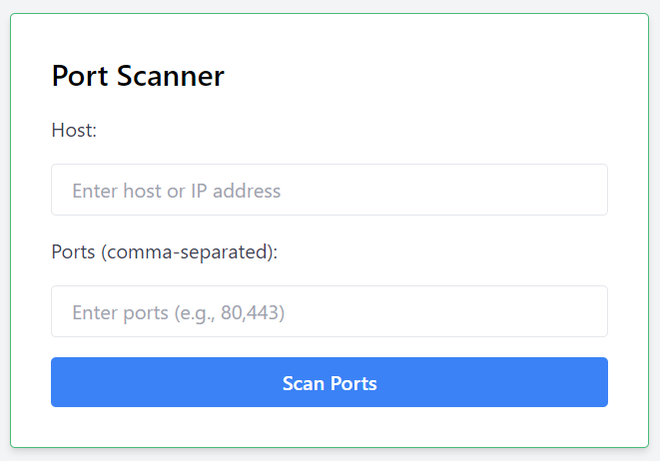Click the text box below the Host label
Screen dimensions: 660x461
tap(329, 190)
